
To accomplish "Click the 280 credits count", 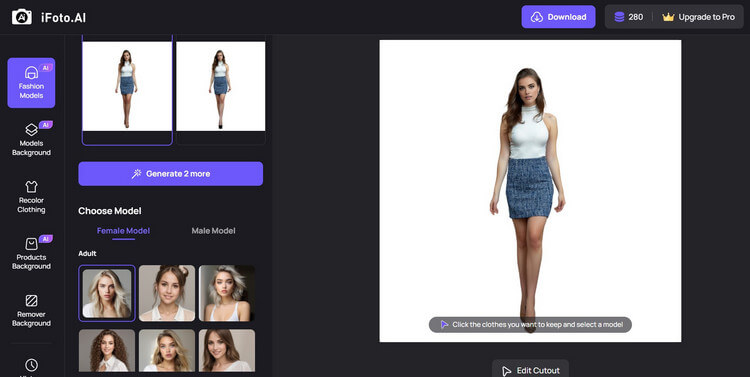I will pyautogui.click(x=636, y=17).
